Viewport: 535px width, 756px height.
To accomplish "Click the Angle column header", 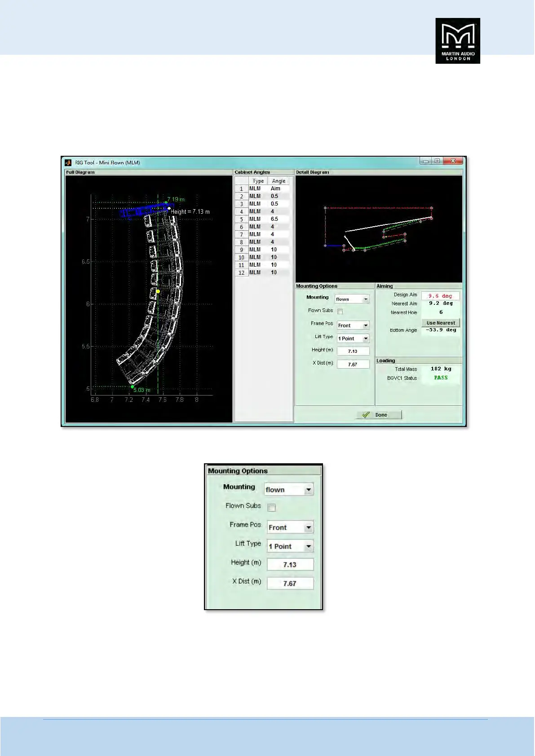I will pyautogui.click(x=279, y=181).
